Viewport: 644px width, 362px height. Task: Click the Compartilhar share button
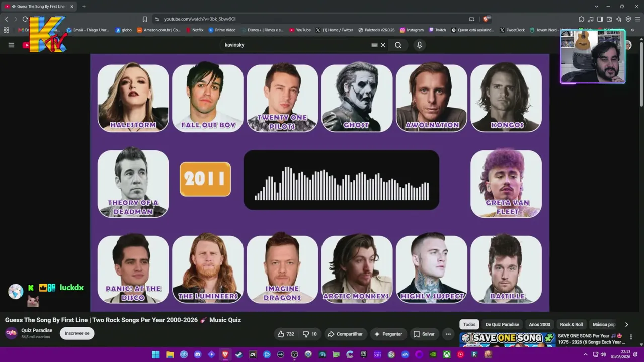coord(345,334)
